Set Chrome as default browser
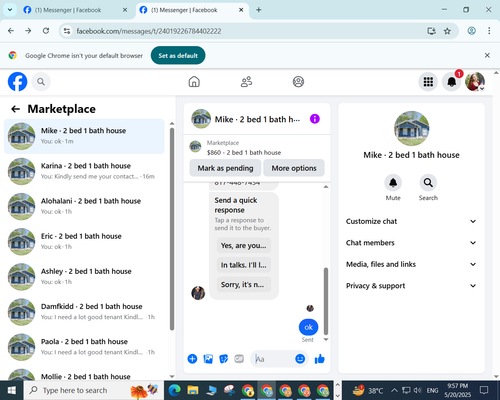The width and height of the screenshot is (500, 400). click(178, 55)
